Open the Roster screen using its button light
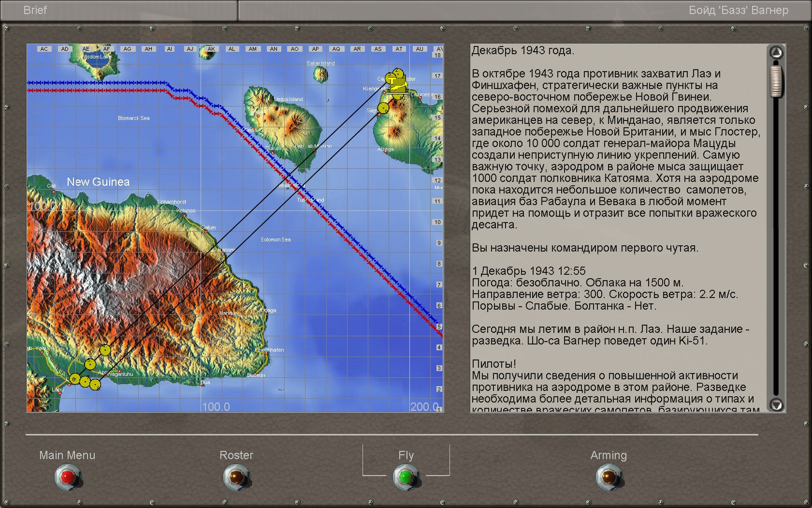This screenshot has height=508, width=812. 236,477
